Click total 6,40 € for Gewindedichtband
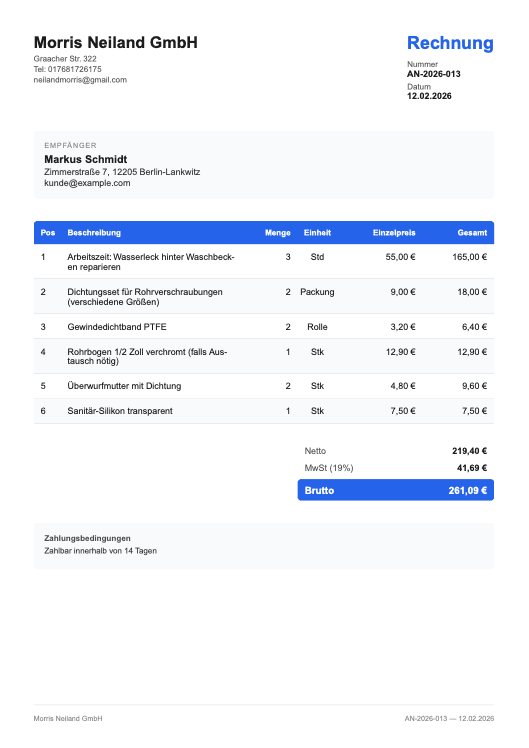This screenshot has width=529, height=748. (x=474, y=327)
